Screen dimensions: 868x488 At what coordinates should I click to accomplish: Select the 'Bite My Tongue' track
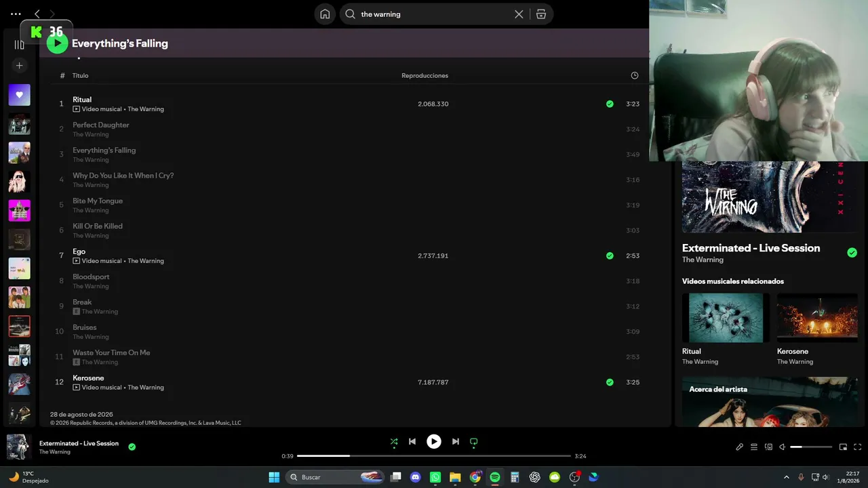[x=98, y=201]
